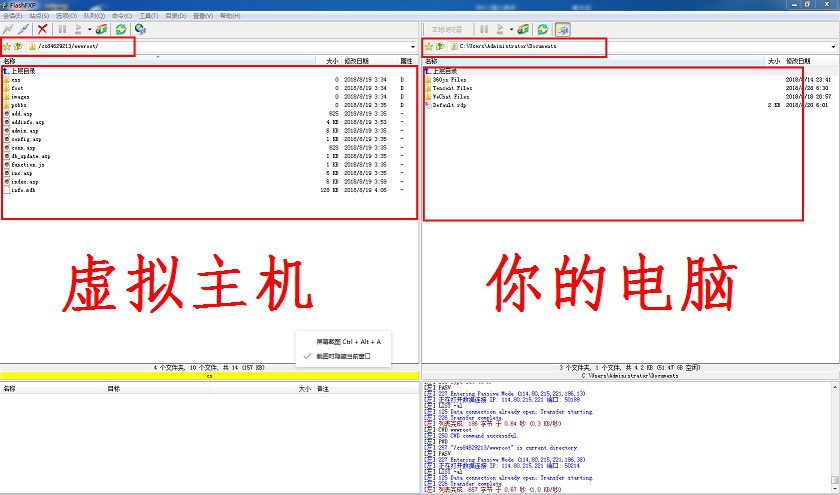Click the 本地浏览器 button in right toolbar
Screen dimensions: 840x495
pos(449,30)
